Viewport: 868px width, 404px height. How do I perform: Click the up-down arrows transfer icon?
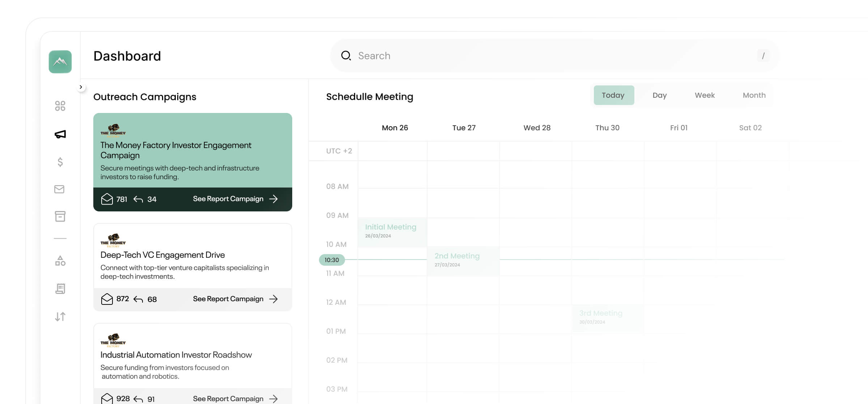60,316
